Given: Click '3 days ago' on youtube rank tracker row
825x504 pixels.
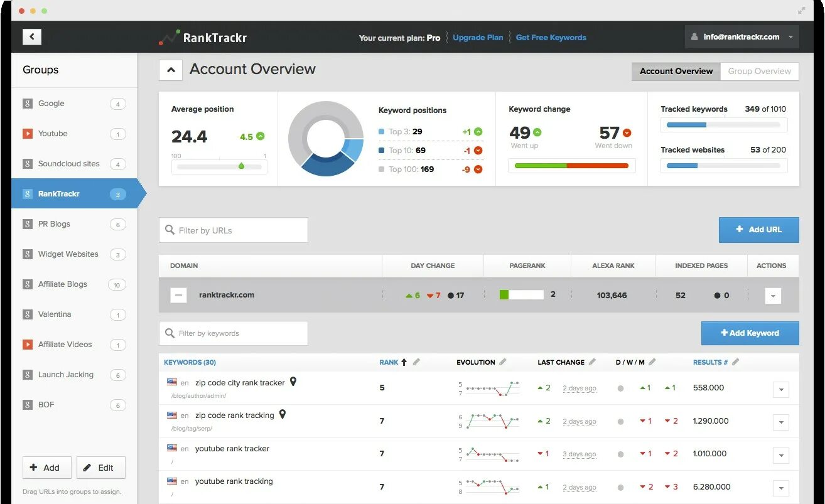Looking at the screenshot, I should [x=580, y=454].
